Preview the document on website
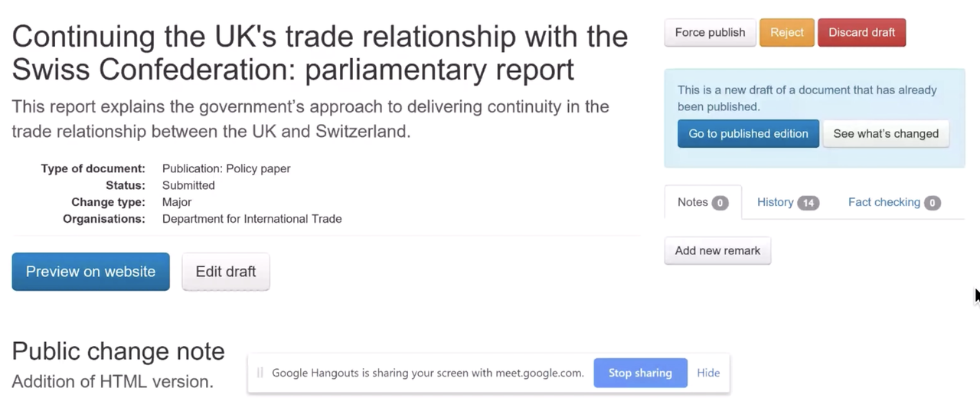 click(x=90, y=272)
